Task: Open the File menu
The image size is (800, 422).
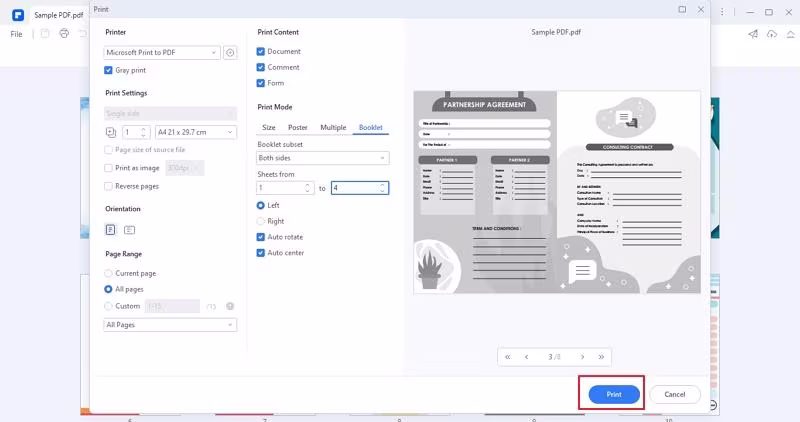Action: click(x=16, y=34)
